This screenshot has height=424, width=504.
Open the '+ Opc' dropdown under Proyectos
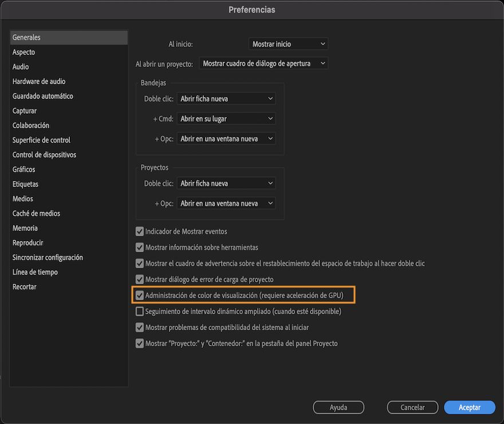pos(226,203)
